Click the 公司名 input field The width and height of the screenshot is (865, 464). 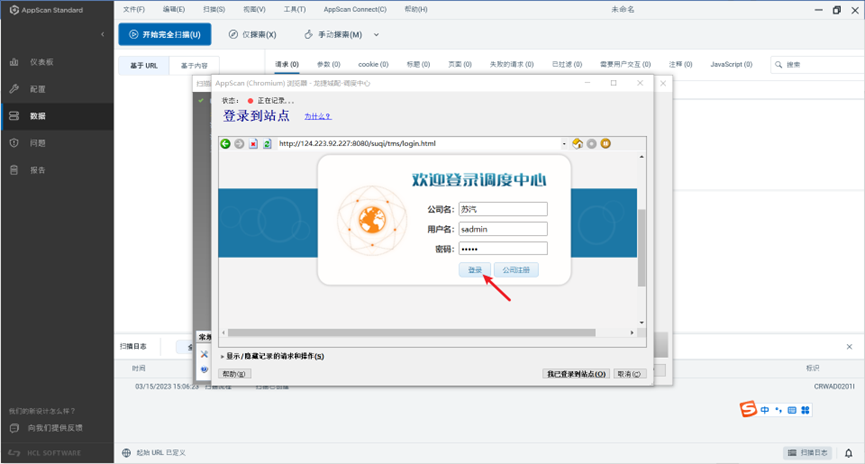[x=503, y=209]
